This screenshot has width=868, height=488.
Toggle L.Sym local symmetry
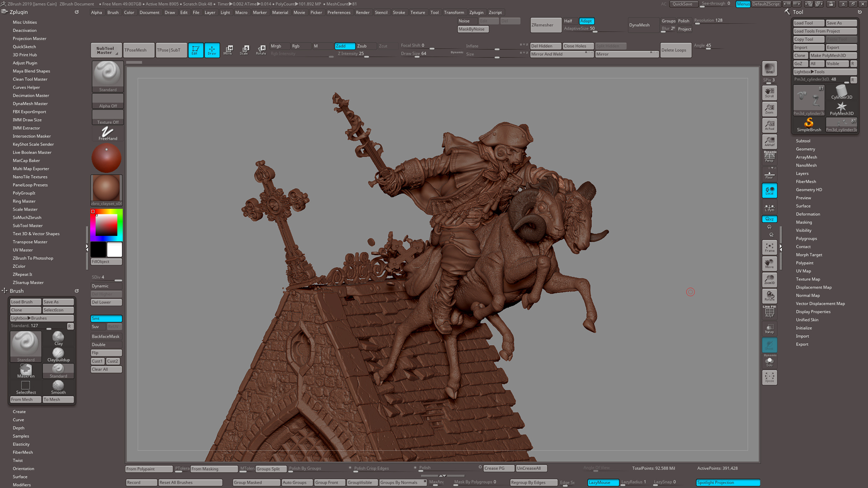tap(769, 208)
